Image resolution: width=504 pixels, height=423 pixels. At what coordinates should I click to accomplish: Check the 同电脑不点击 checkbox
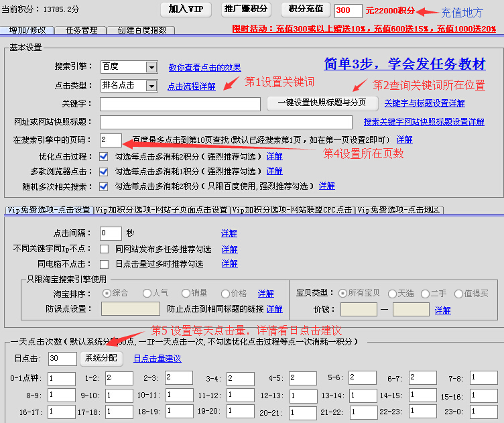(104, 264)
